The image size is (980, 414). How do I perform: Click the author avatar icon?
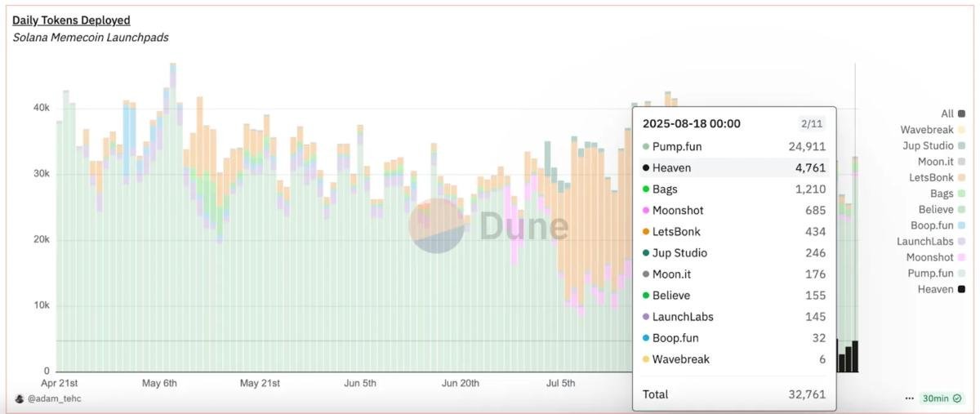(20, 398)
